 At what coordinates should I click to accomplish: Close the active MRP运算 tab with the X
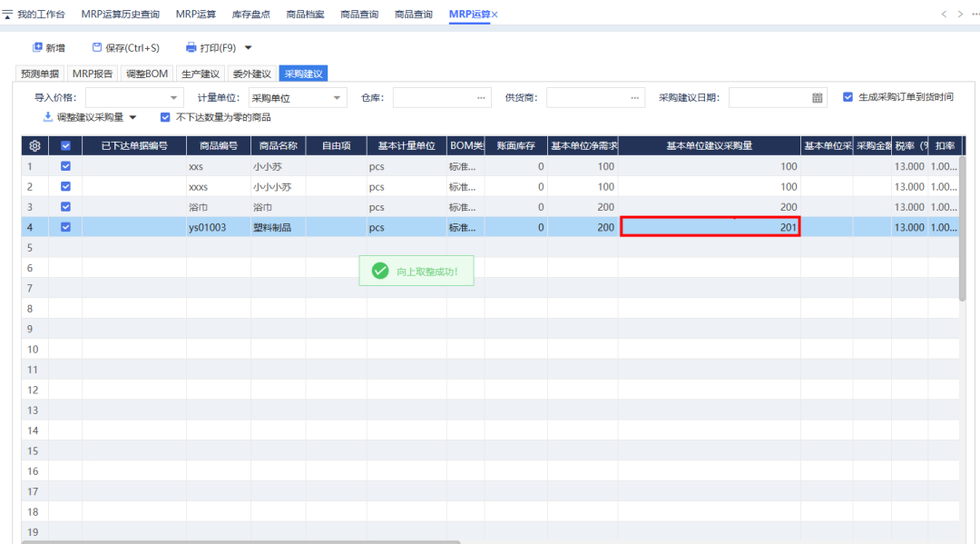coord(495,15)
